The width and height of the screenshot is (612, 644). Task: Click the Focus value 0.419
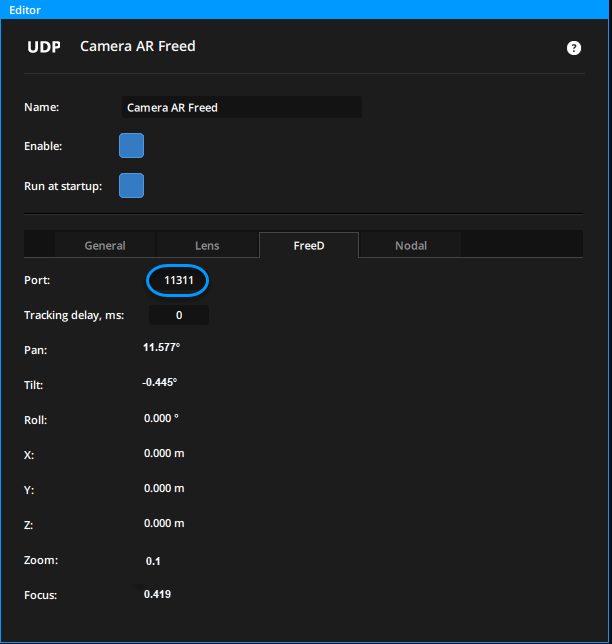[157, 595]
